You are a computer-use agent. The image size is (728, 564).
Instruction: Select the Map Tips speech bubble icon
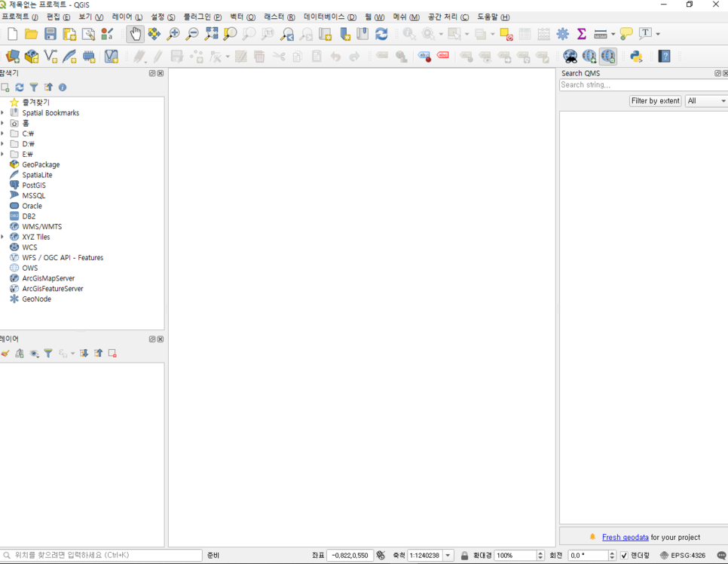(x=626, y=34)
